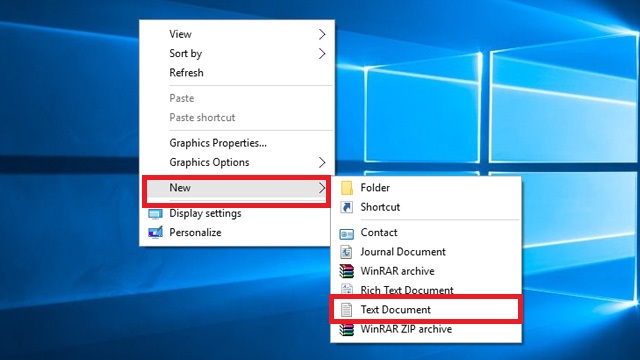
Task: Expand the Sort by submenu arrow
Action: [322, 53]
